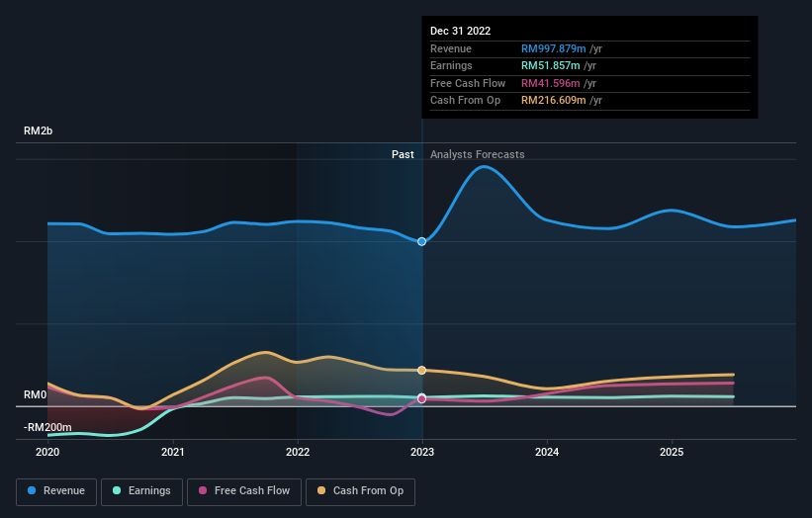
Task: Click the 2024 x-axis label
Action: [547, 452]
